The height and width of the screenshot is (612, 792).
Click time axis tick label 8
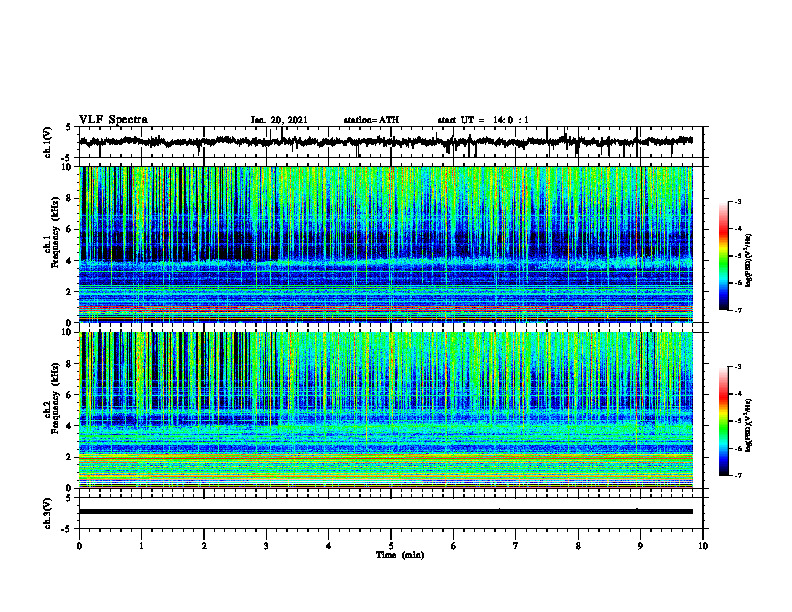click(578, 546)
